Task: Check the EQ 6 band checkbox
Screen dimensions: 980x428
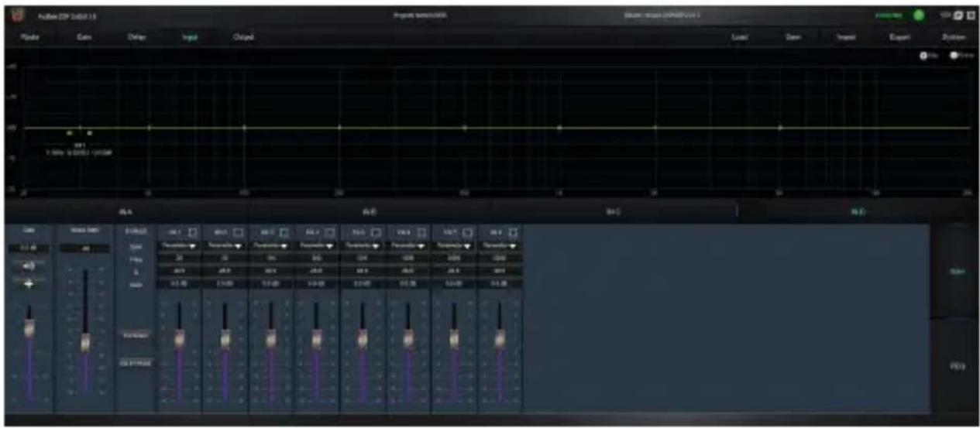Action: click(421, 231)
